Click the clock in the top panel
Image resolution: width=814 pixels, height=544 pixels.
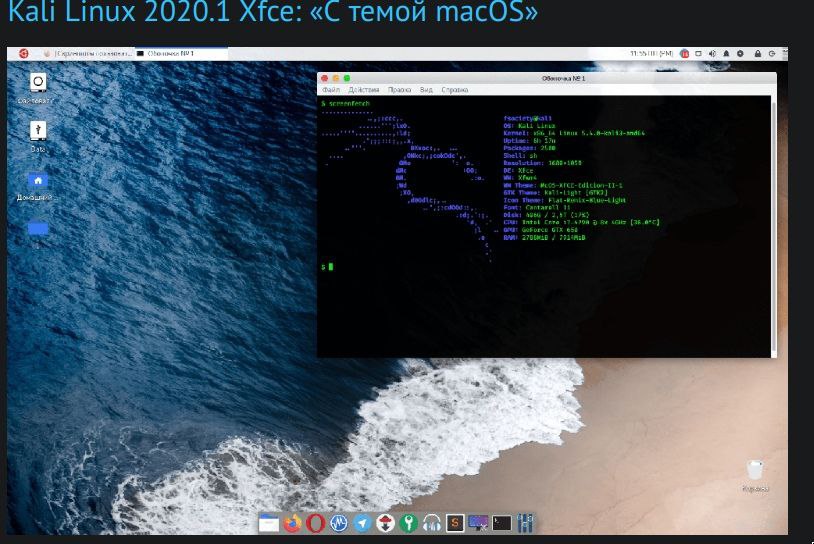click(x=652, y=53)
